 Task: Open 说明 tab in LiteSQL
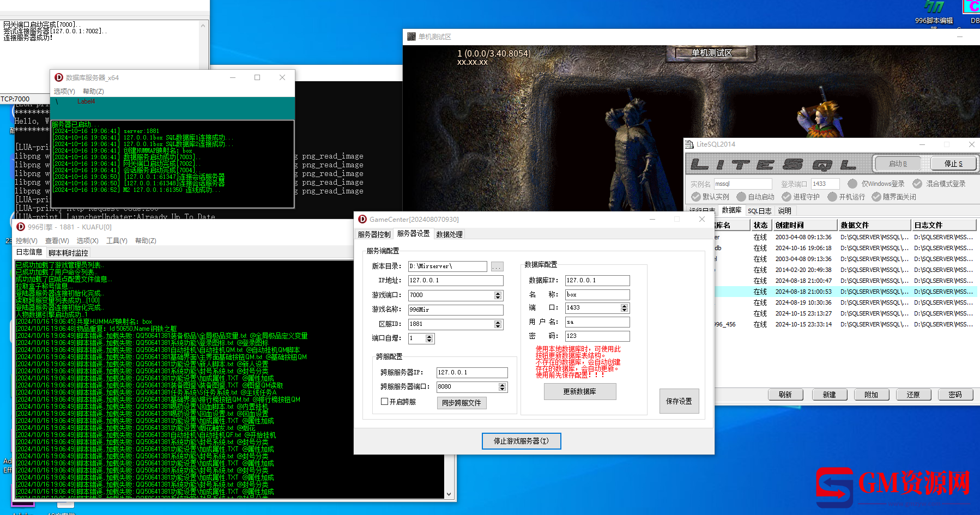[x=785, y=211]
